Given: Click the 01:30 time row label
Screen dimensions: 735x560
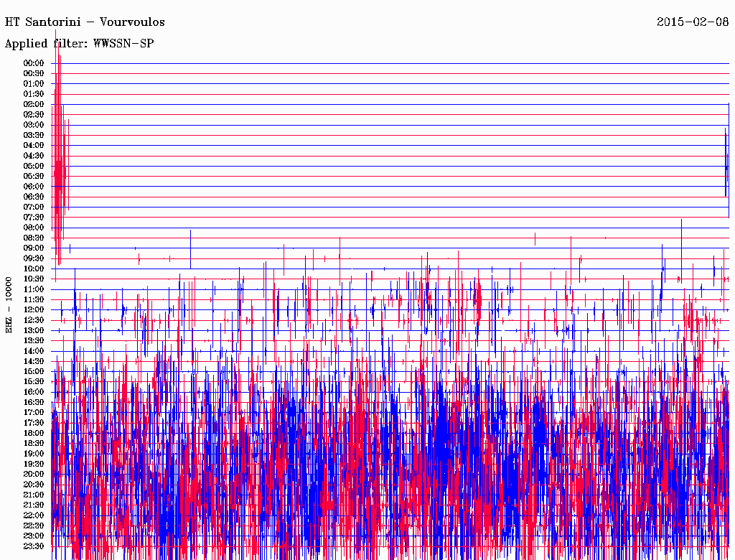Looking at the screenshot, I should [34, 94].
